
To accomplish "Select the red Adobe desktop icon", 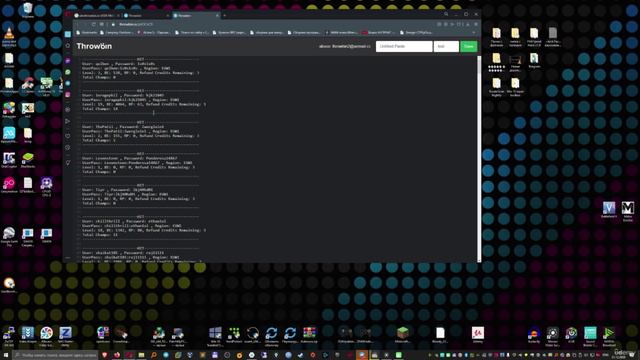I will [x=478, y=334].
